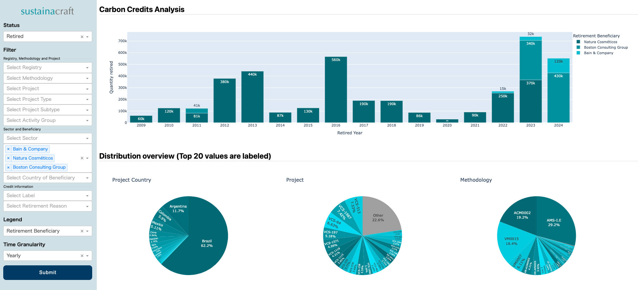Open Select Country of Beneficiary dropdown

coord(47,178)
